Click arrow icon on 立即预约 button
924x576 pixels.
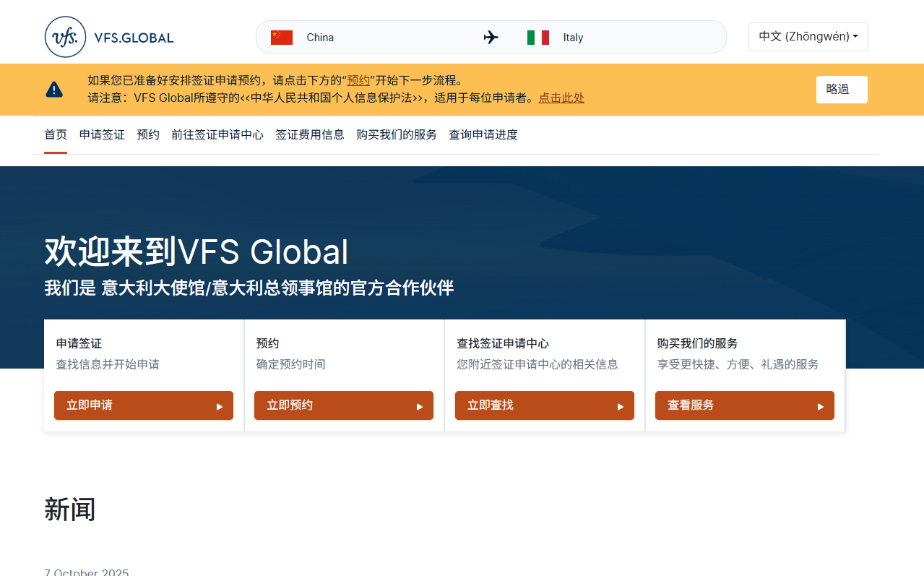coord(420,406)
